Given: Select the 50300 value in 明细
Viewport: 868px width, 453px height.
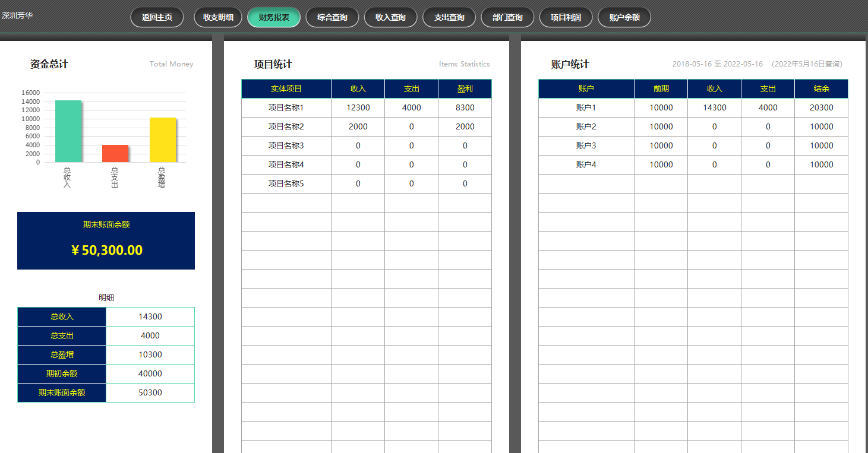Looking at the screenshot, I should tap(150, 392).
